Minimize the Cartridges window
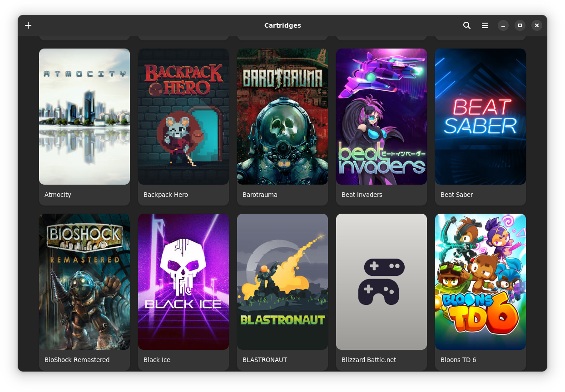This screenshot has width=565, height=392. (x=503, y=25)
